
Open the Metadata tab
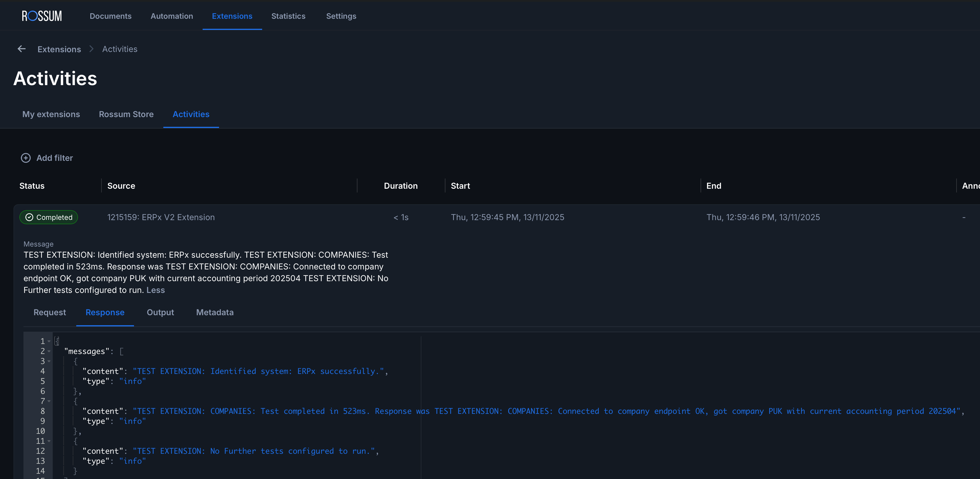(215, 312)
